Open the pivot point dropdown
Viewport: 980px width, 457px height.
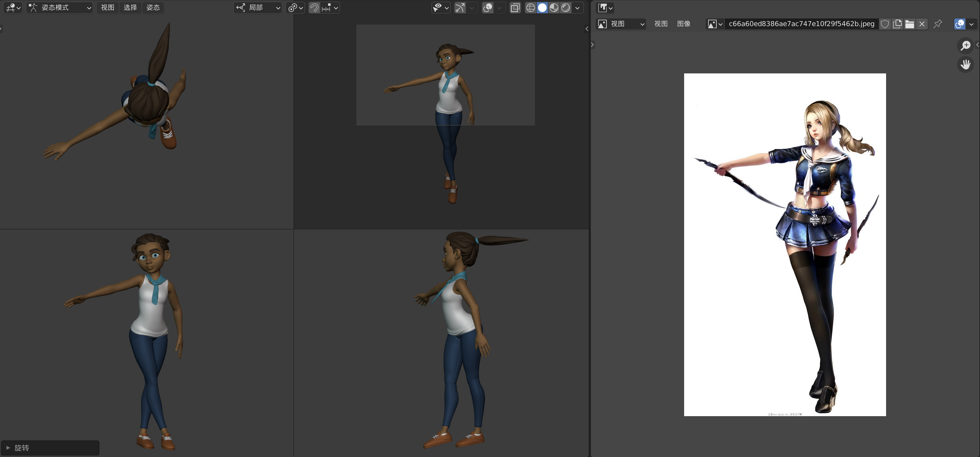(295, 8)
